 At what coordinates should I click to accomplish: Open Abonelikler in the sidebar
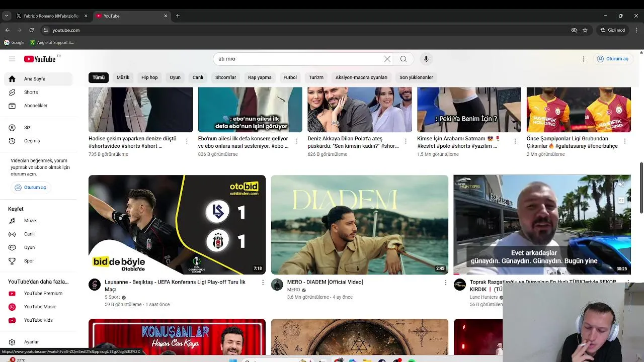pyautogui.click(x=39, y=106)
